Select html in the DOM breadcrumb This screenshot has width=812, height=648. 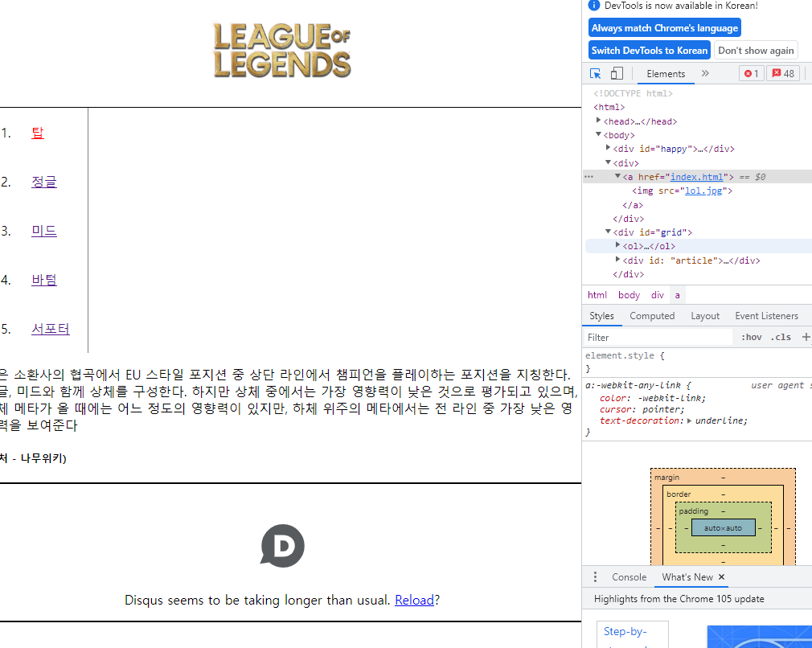(597, 295)
